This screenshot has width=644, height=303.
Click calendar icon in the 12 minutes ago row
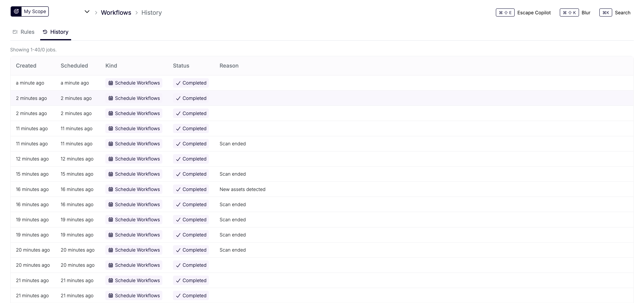click(111, 159)
